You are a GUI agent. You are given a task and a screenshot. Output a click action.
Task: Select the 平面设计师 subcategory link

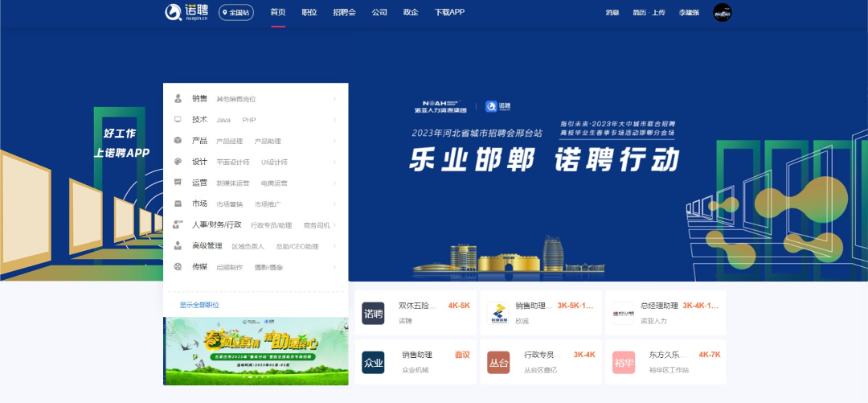pos(232,162)
